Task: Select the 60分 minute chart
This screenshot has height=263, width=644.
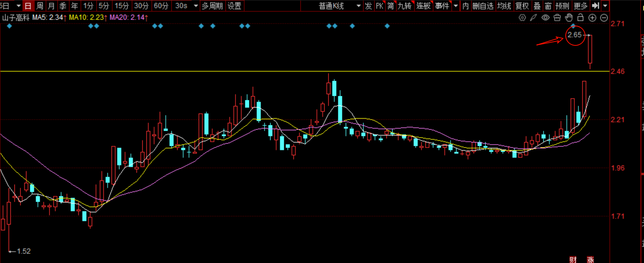Action: (x=161, y=6)
